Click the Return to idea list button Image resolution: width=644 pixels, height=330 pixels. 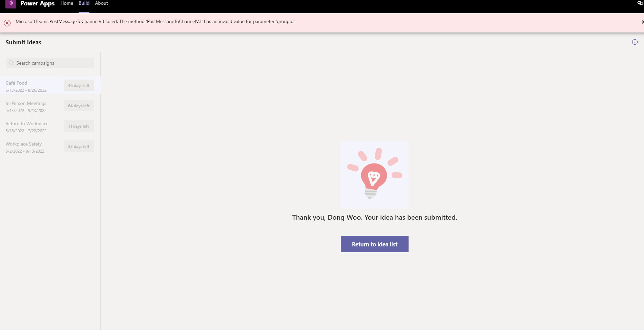click(374, 244)
